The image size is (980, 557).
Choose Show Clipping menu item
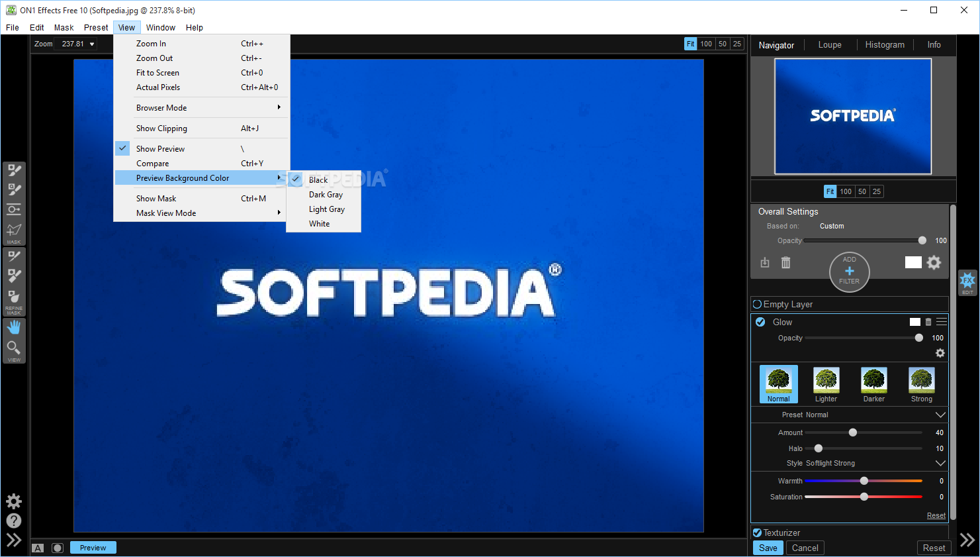(202, 128)
